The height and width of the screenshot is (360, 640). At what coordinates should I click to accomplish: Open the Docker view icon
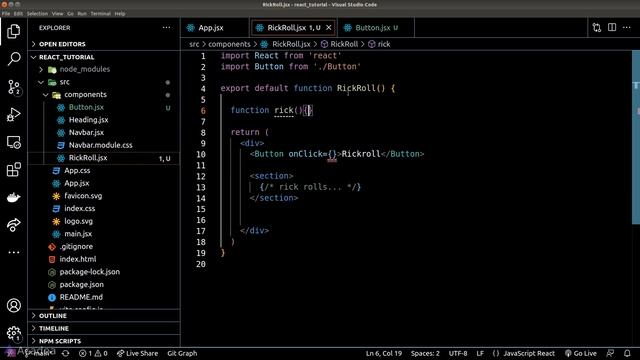[13, 198]
